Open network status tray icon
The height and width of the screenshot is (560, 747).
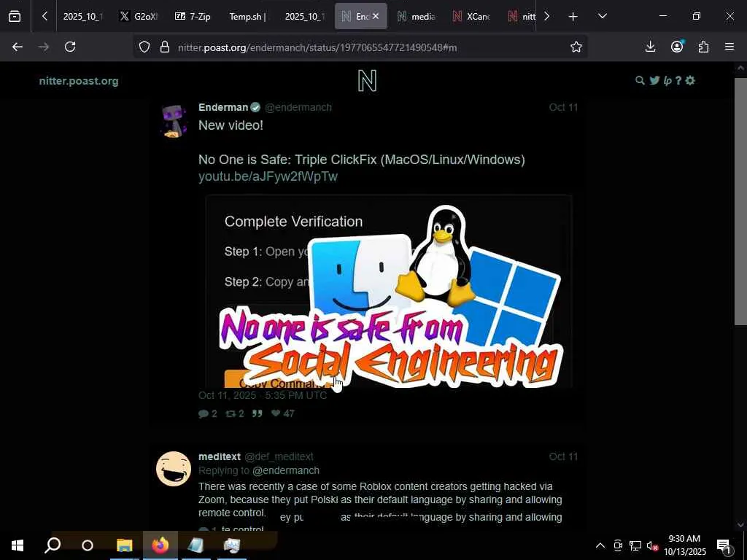(x=635, y=545)
